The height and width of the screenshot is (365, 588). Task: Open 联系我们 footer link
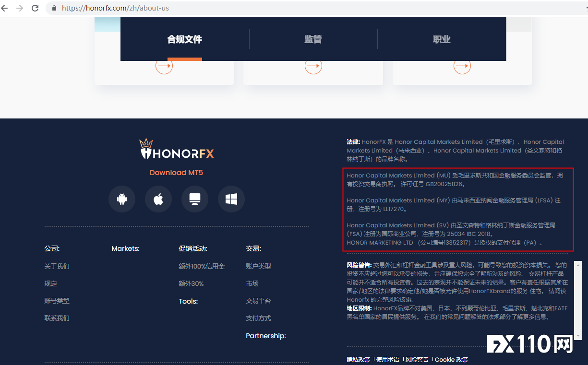[x=57, y=318]
